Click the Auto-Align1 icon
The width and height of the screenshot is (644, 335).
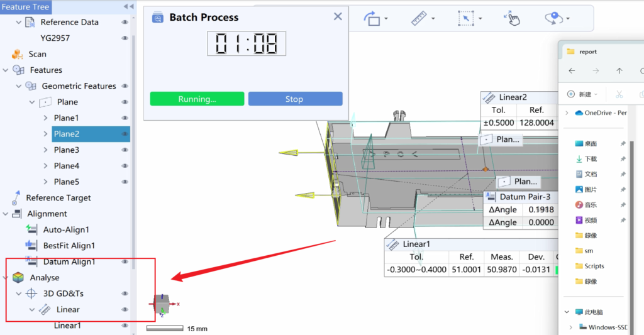[x=31, y=229]
